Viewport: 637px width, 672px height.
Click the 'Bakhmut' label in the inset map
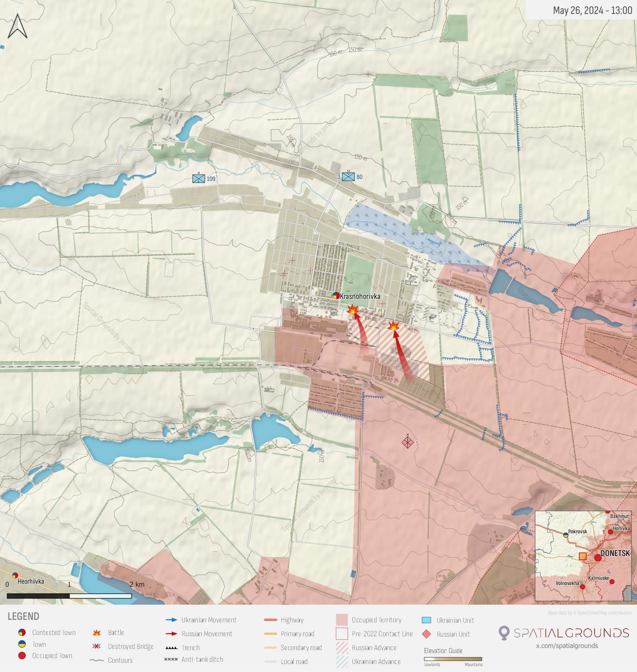point(620,516)
